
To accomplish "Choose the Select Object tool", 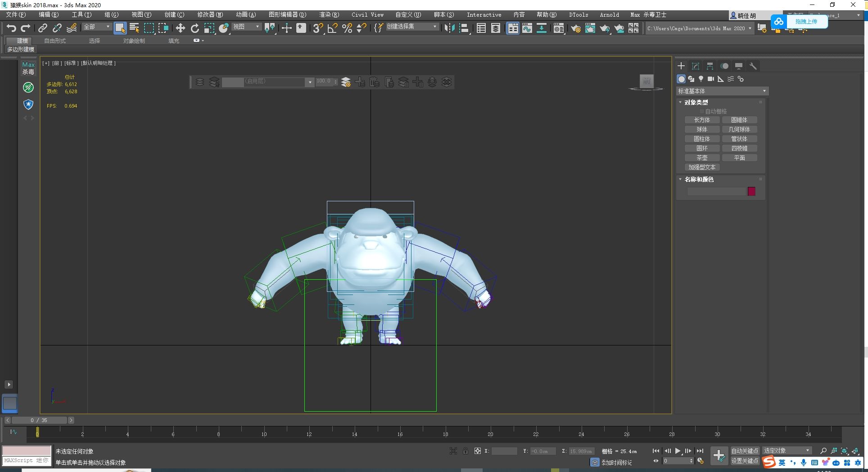I will pos(120,28).
